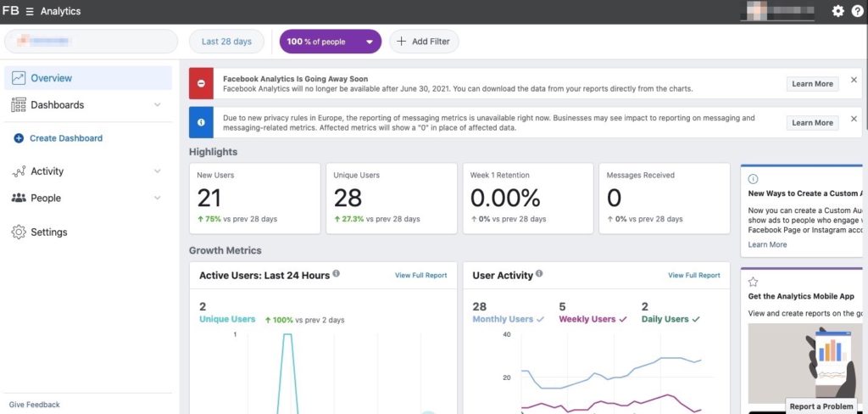Click the New Users highlight card
The height and width of the screenshot is (414, 868).
coord(255,199)
